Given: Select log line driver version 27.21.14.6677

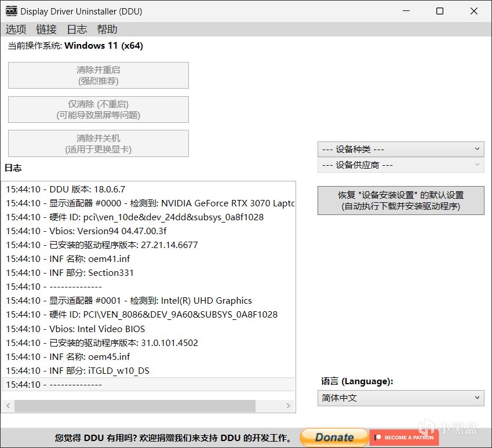Looking at the screenshot, I should click(x=149, y=245).
